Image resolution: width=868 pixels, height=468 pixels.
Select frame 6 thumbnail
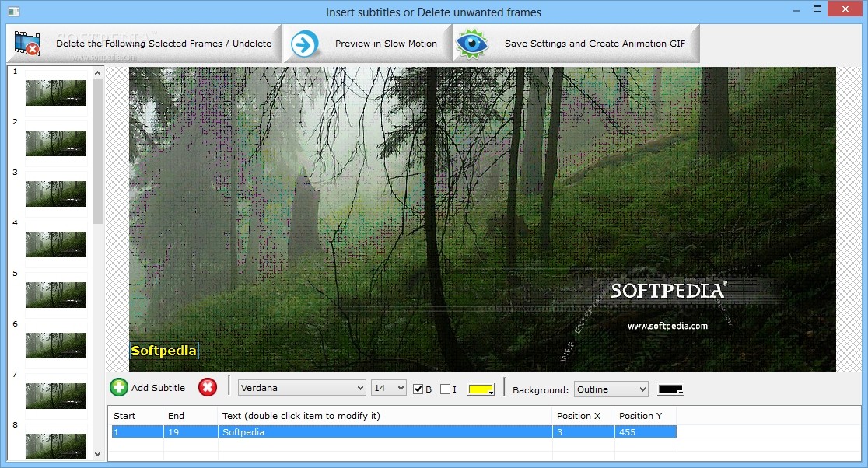point(57,345)
